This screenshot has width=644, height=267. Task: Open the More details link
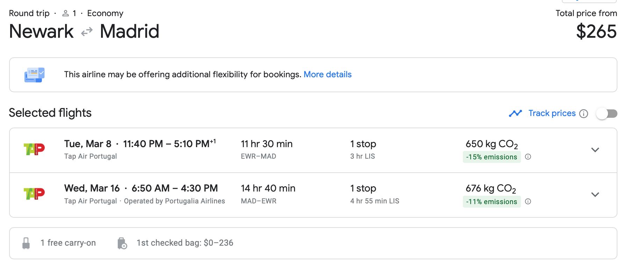coord(328,74)
